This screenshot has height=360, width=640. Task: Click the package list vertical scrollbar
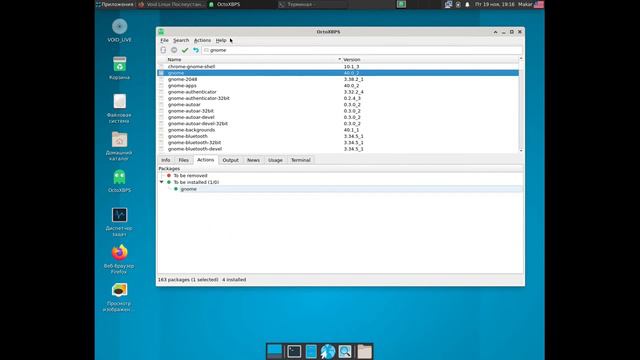[521, 104]
